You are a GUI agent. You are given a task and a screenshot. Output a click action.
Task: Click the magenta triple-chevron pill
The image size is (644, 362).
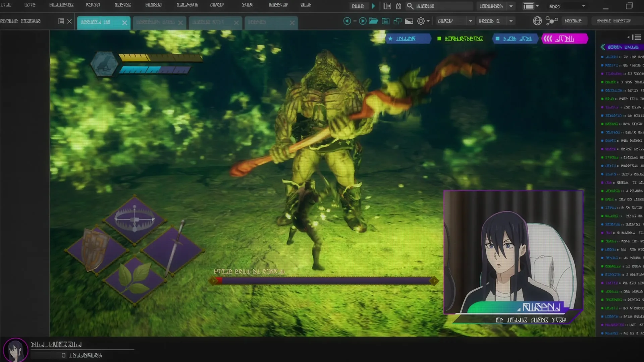tap(565, 39)
